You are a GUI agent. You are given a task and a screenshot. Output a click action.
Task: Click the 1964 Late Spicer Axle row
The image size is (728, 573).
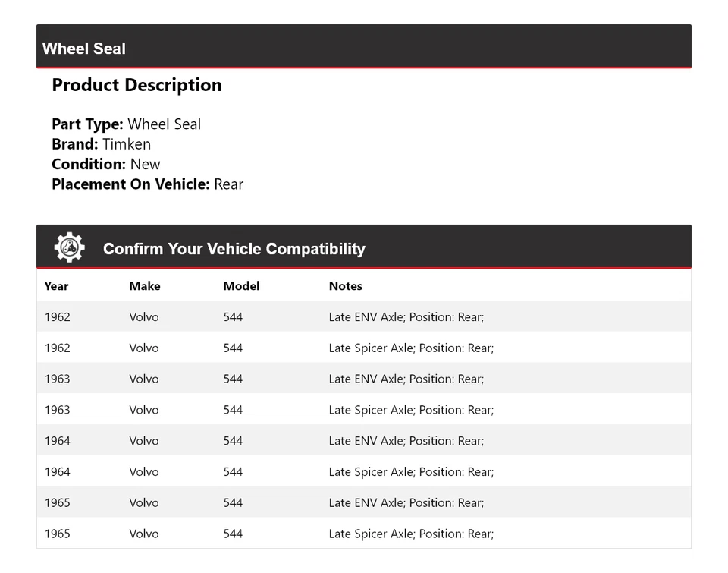pyautogui.click(x=363, y=471)
